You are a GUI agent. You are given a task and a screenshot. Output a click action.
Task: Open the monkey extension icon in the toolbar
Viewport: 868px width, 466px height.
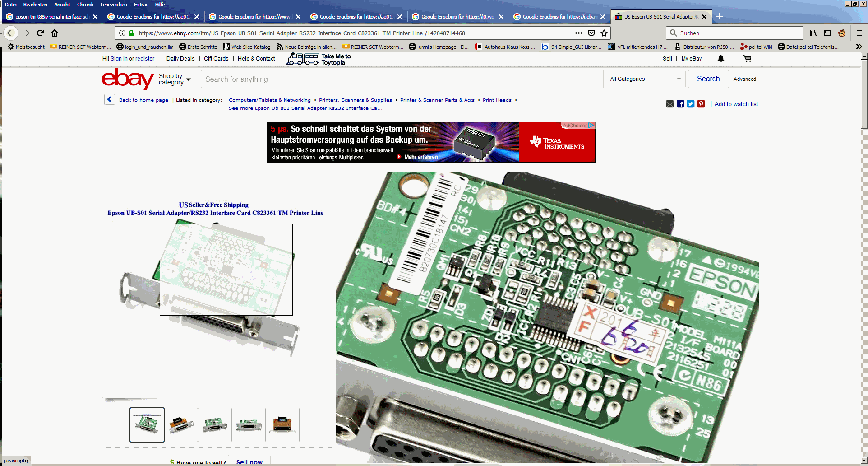click(x=842, y=33)
